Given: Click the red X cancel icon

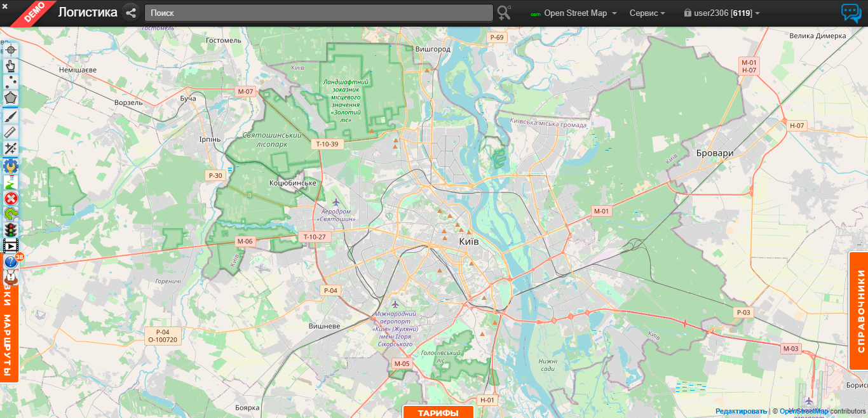Looking at the screenshot, I should click(10, 198).
